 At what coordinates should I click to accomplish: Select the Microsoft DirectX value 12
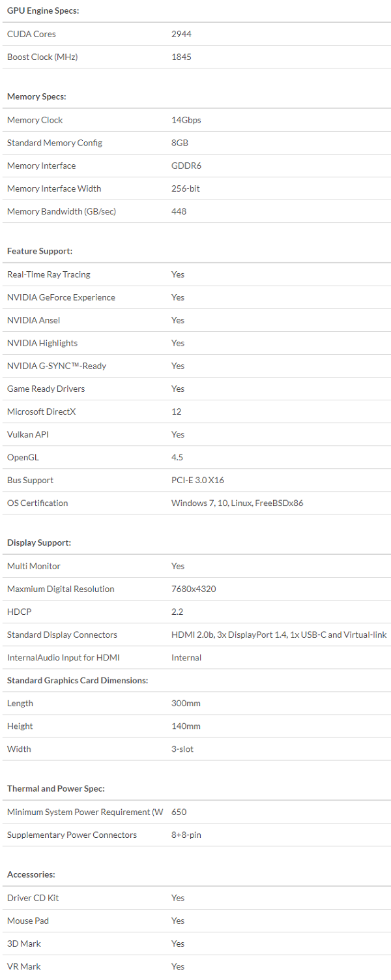click(x=176, y=411)
